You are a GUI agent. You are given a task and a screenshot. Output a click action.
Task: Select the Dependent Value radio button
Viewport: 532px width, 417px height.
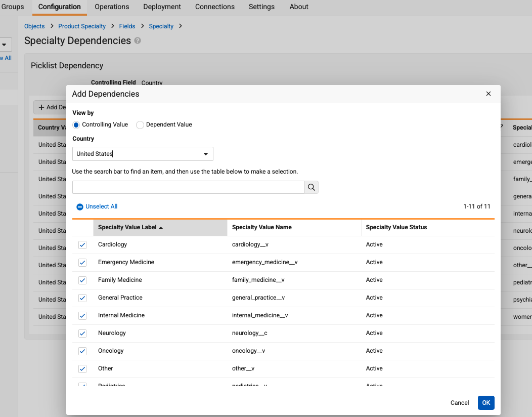tap(140, 125)
